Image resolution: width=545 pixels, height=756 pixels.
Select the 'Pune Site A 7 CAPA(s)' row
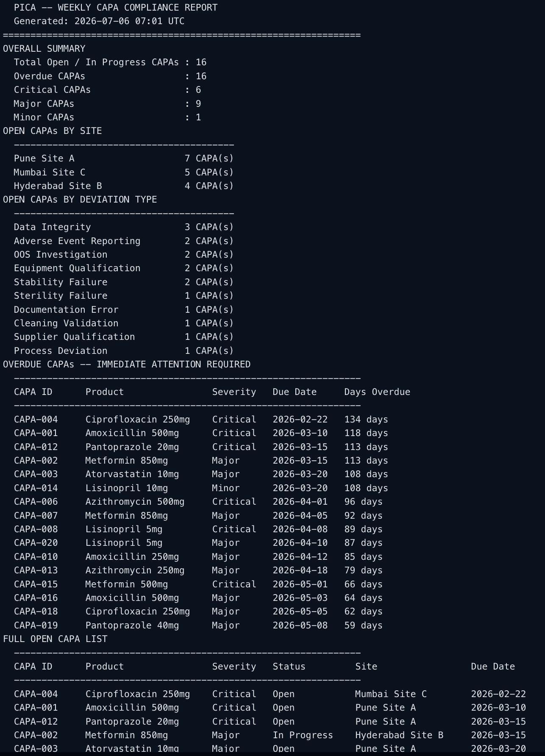click(x=124, y=158)
